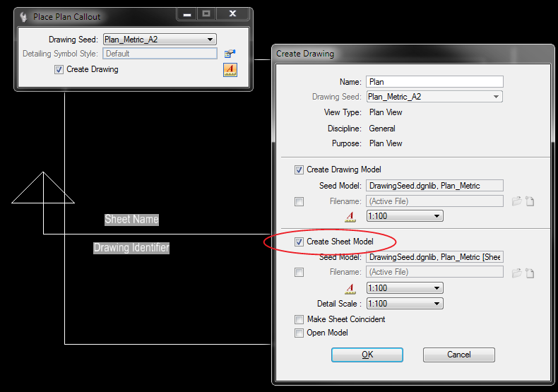This screenshot has height=392, width=558.
Task: Click annotation scale icon under Drawing Model
Action: pyautogui.click(x=350, y=217)
